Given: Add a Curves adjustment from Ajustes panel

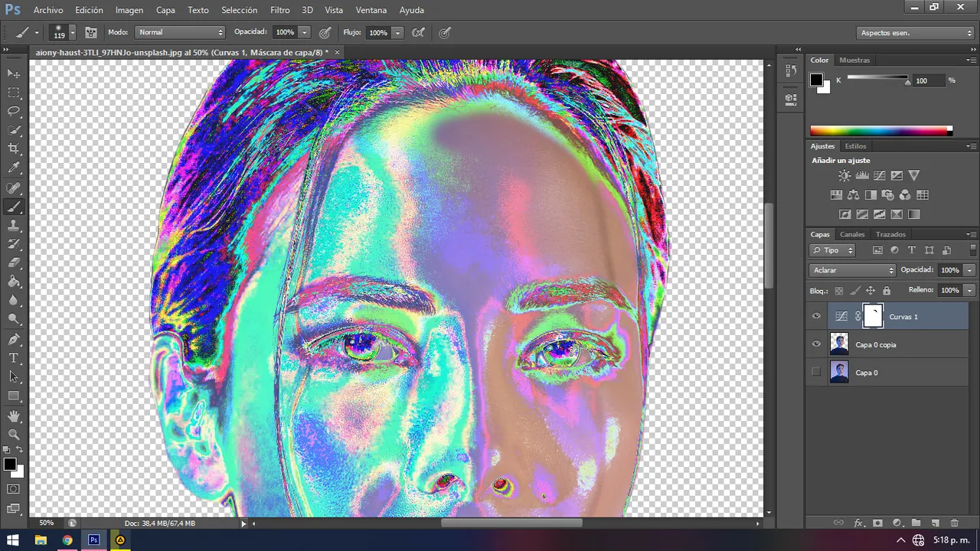Looking at the screenshot, I should (880, 176).
